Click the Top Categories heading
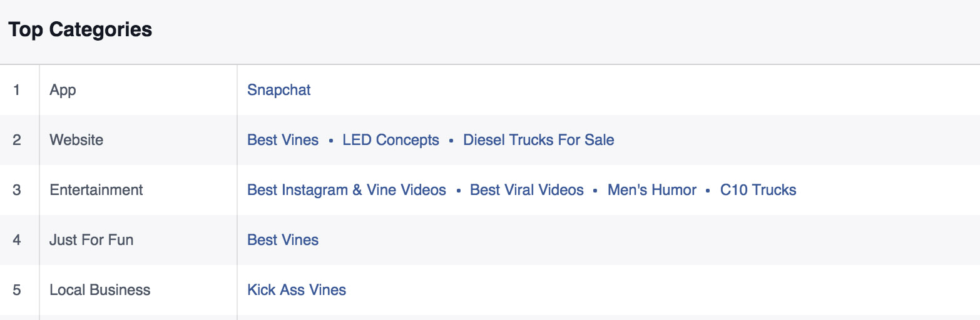This screenshot has height=320, width=980. (80, 29)
